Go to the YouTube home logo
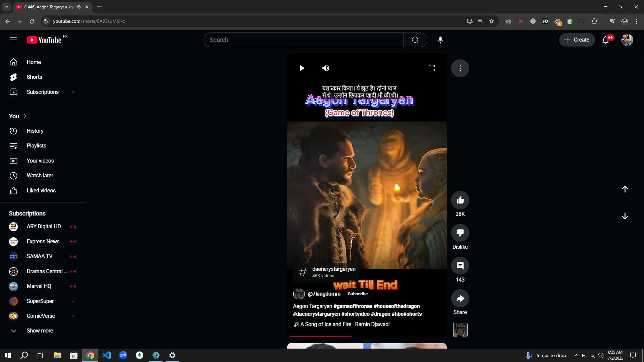The height and width of the screenshot is (362, 644). 44,40
